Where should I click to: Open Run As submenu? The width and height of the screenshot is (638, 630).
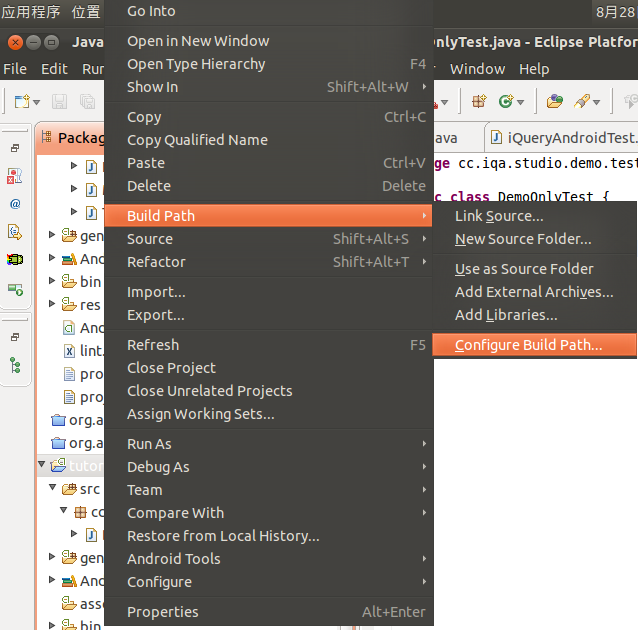269,444
